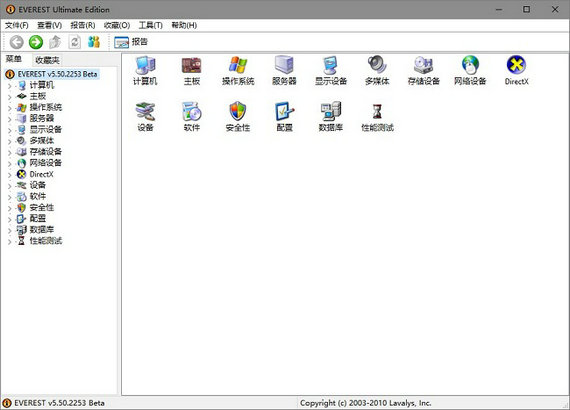
Task: Expand the 服务器 tree node
Action: click(x=10, y=119)
